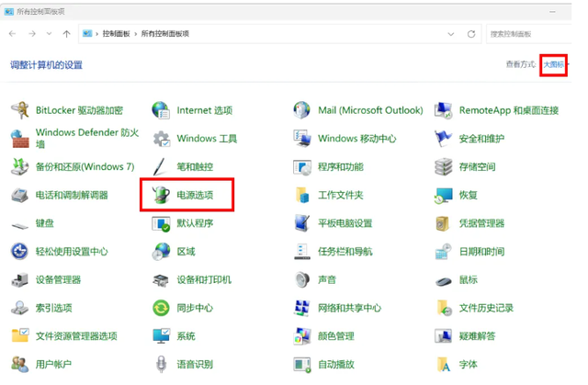
Task: Open the 工作文件夹 icon
Action: (x=302, y=195)
